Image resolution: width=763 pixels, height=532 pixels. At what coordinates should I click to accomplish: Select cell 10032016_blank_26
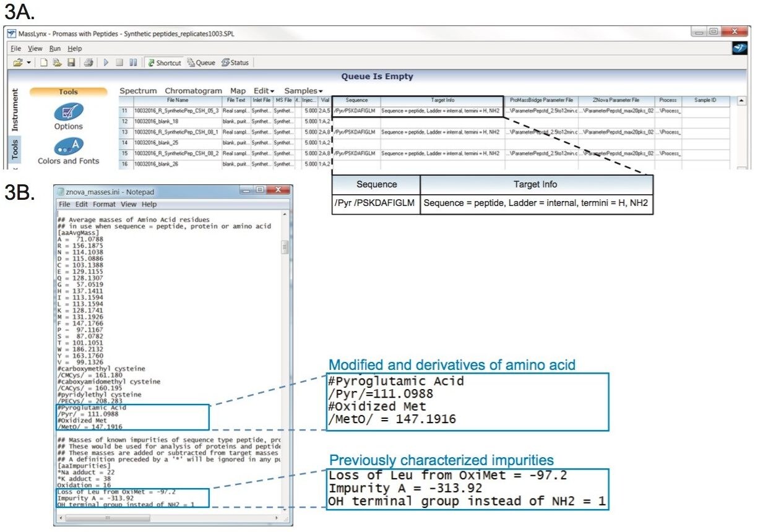click(177, 164)
